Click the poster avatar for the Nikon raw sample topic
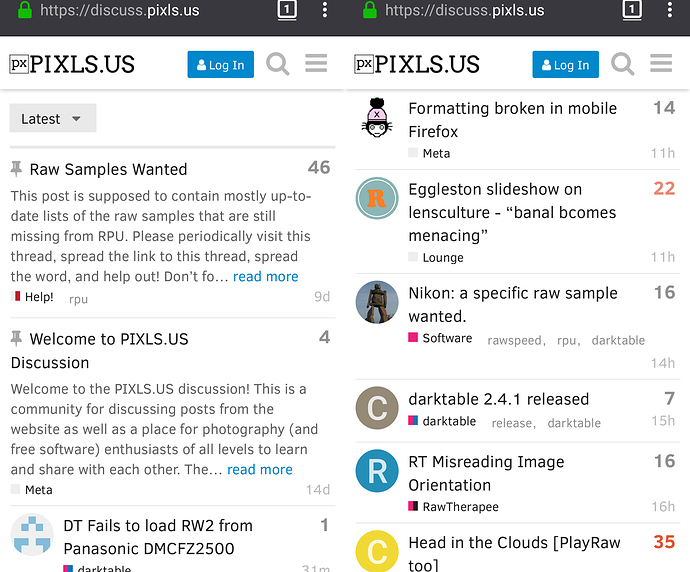 pyautogui.click(x=377, y=303)
